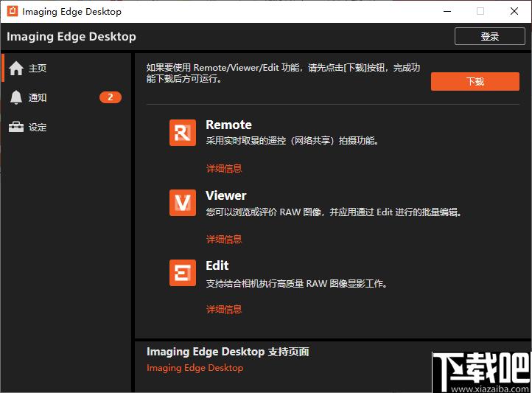This screenshot has width=532, height=393.
Task: Click the Remote heading text
Action: pyautogui.click(x=228, y=125)
